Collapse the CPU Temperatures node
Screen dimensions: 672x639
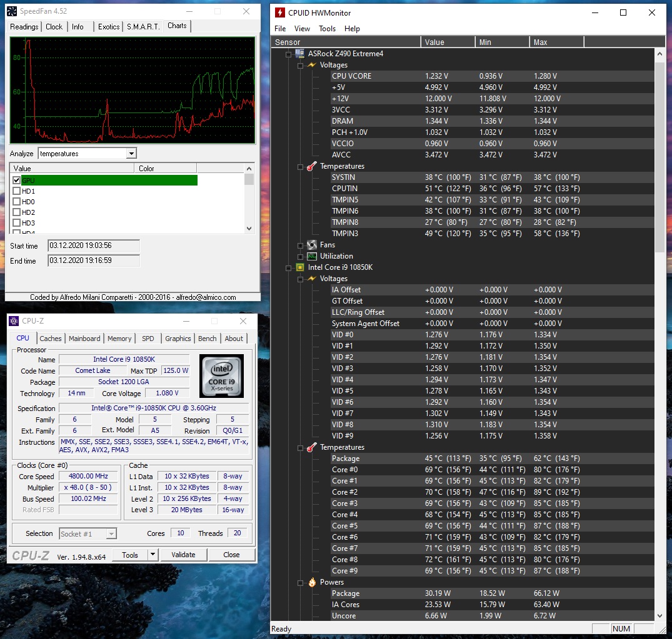pyautogui.click(x=301, y=448)
